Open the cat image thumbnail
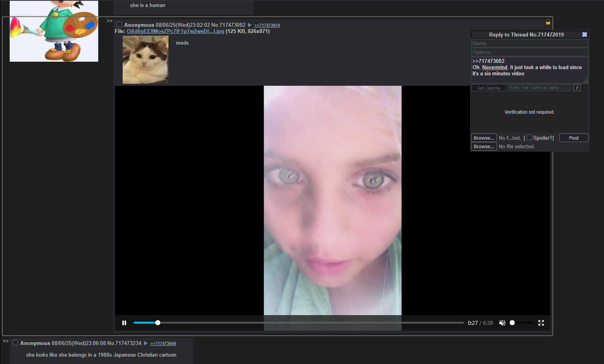The image size is (604, 364). [146, 60]
